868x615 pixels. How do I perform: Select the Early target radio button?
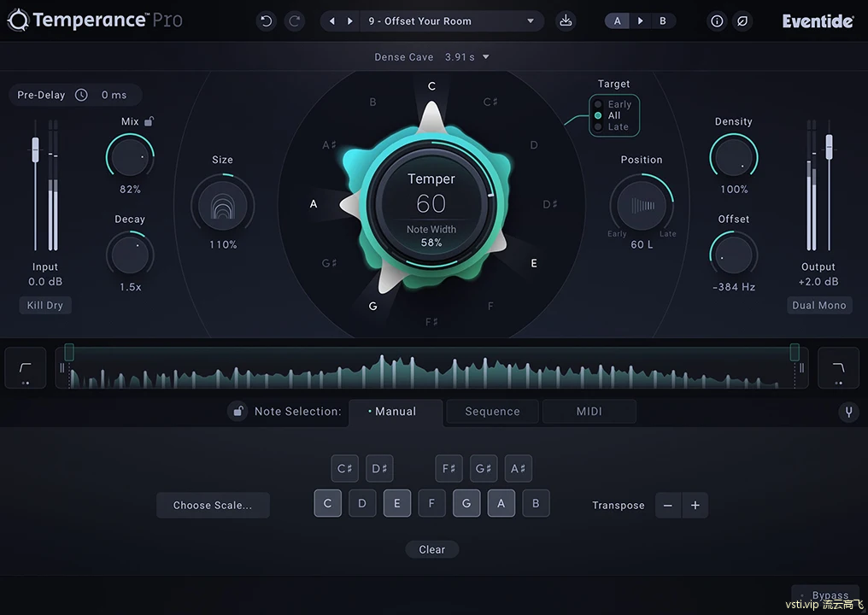[598, 103]
